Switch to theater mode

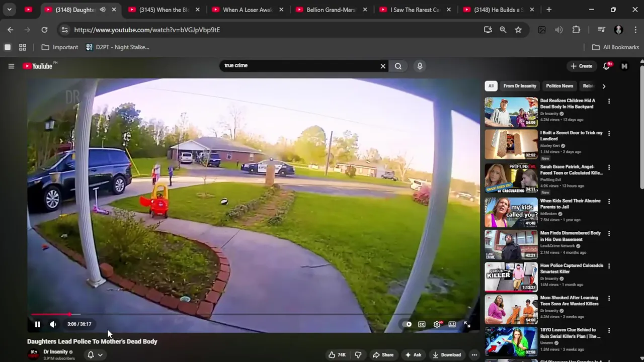coord(452,324)
